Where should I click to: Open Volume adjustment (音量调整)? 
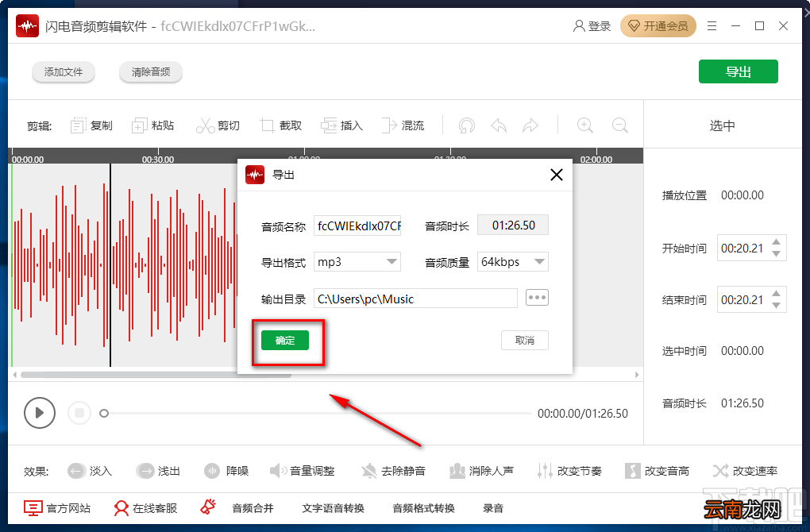pos(303,471)
